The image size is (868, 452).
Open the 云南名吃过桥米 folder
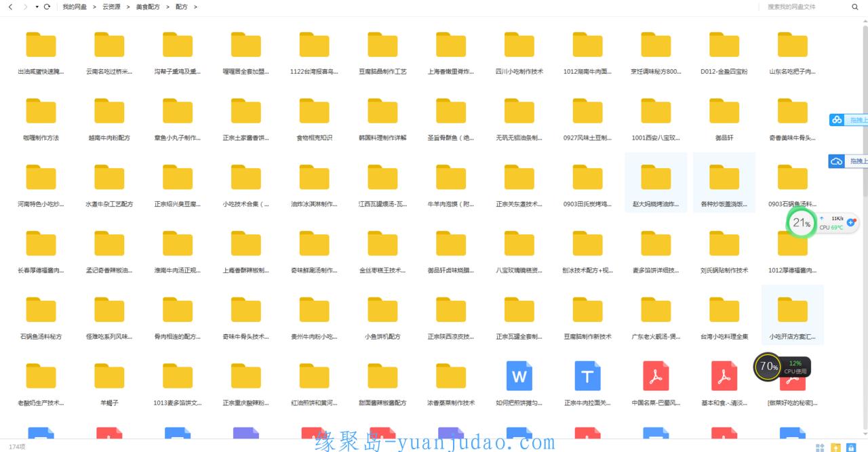[x=109, y=52]
